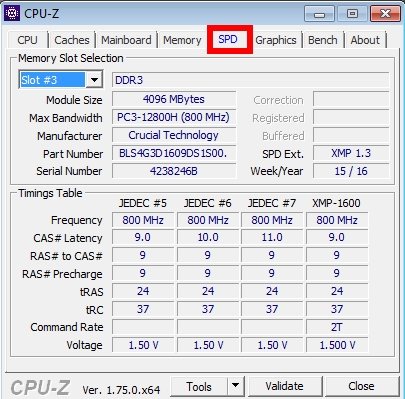Screen dimensions: 405x399
Task: Select the PC3-12800H (800 MHz) bandwidth field
Action: (x=174, y=117)
